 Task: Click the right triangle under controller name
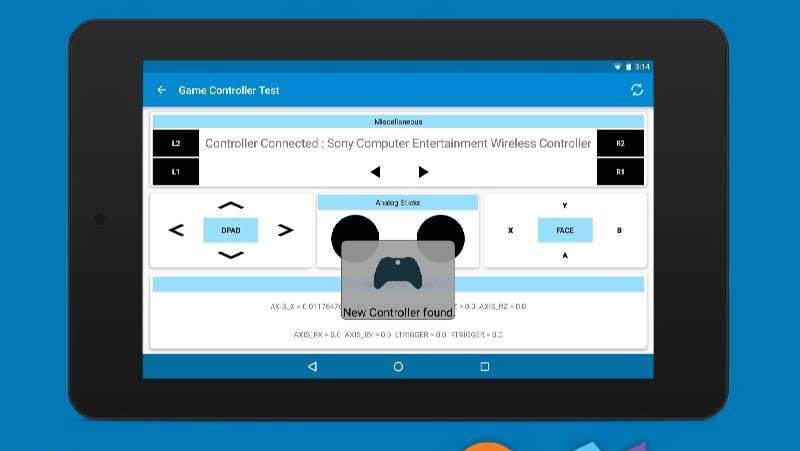[x=423, y=172]
